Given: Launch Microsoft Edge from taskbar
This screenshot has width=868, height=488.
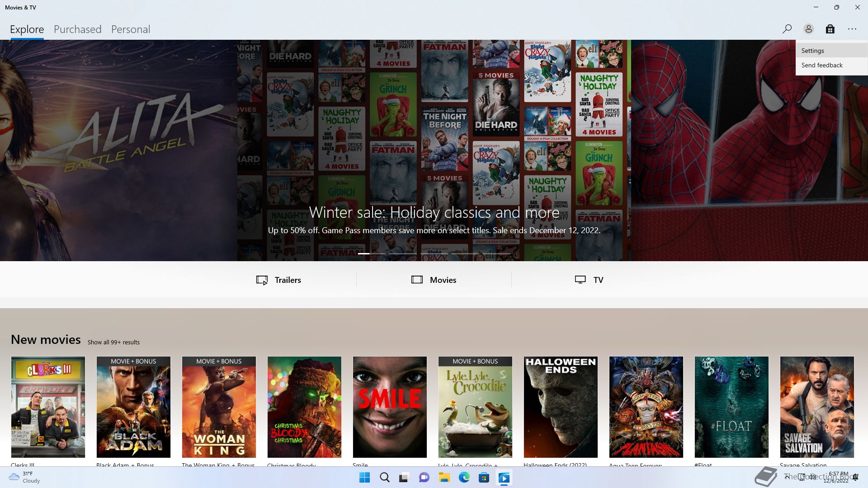Looking at the screenshot, I should click(464, 478).
